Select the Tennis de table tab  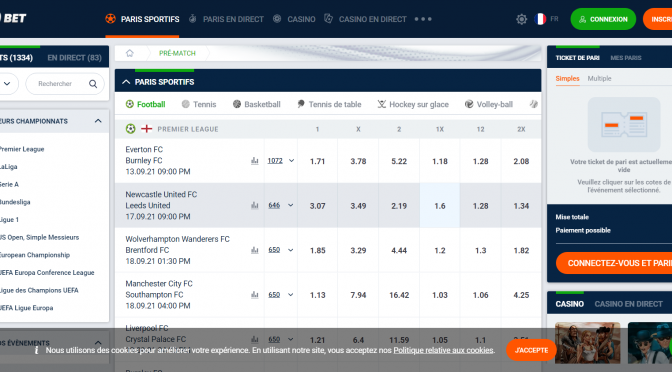click(329, 104)
